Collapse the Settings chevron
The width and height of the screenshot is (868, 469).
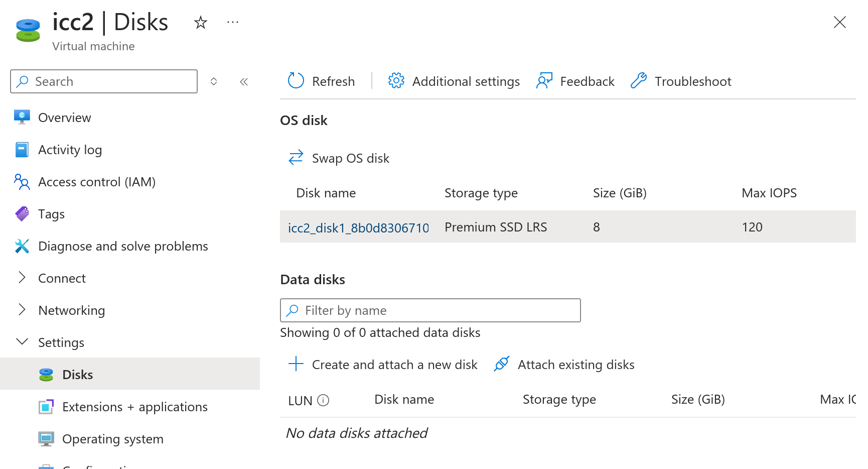pos(22,342)
